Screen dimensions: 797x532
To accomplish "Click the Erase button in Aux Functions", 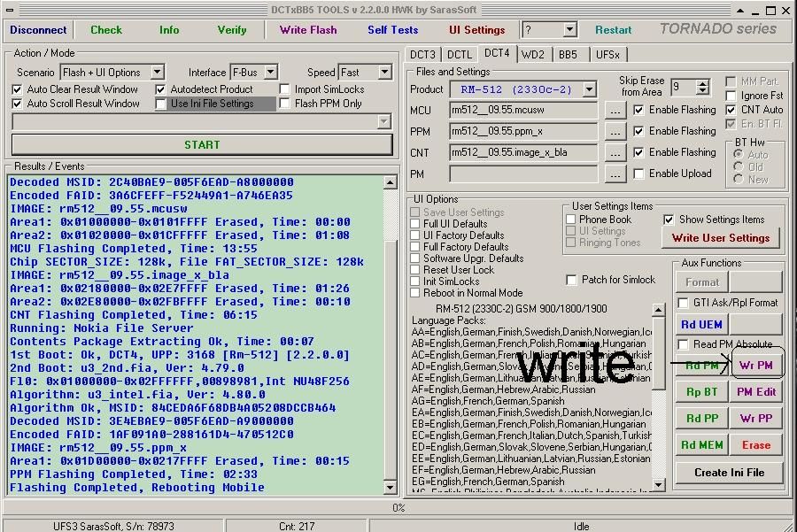I will pyautogui.click(x=756, y=445).
